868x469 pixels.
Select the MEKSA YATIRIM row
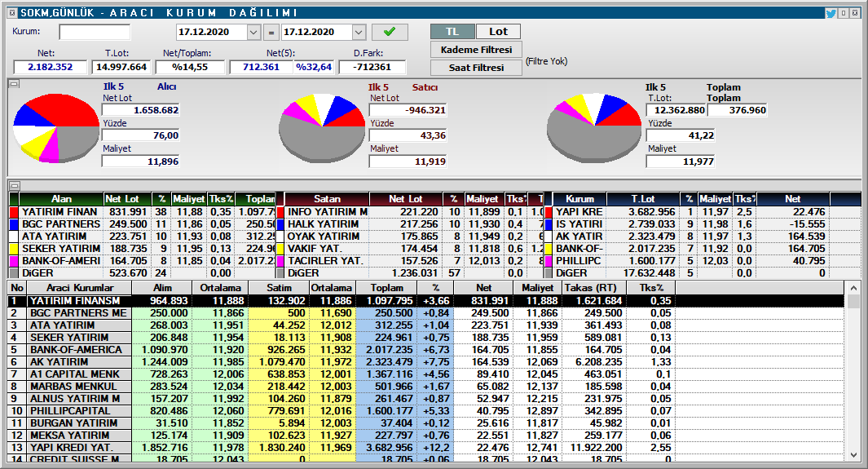point(426,436)
